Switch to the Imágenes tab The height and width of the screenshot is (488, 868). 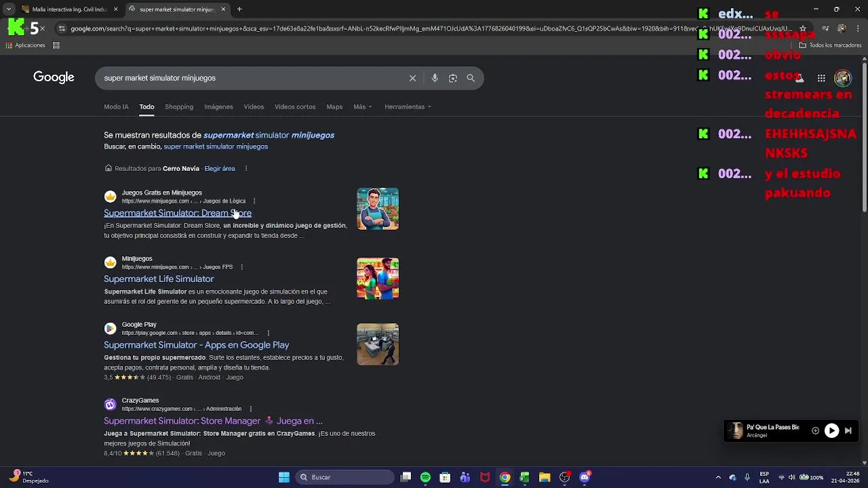218,106
